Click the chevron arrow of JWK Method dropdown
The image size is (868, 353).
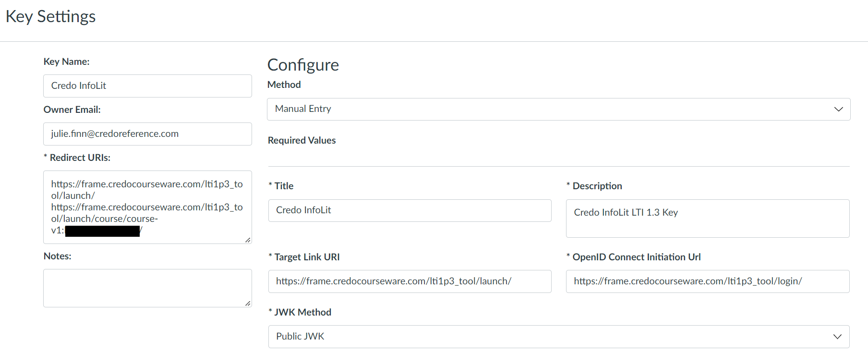point(837,337)
